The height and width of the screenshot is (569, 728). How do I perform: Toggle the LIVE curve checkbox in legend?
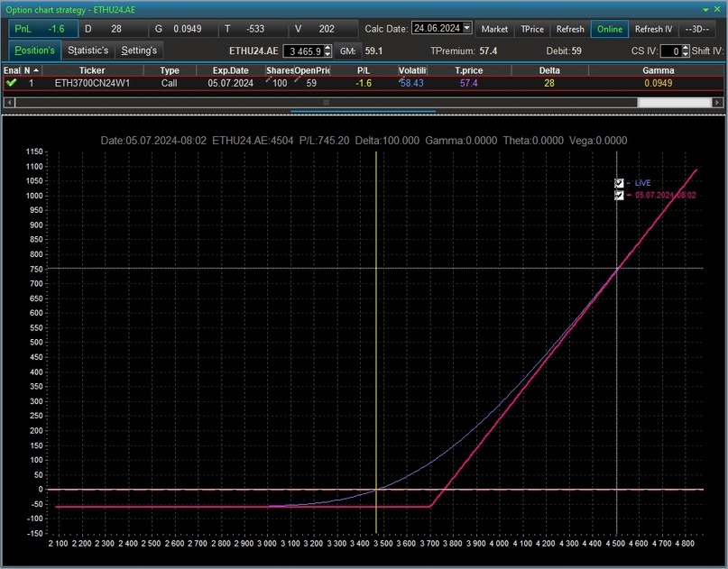click(x=619, y=183)
